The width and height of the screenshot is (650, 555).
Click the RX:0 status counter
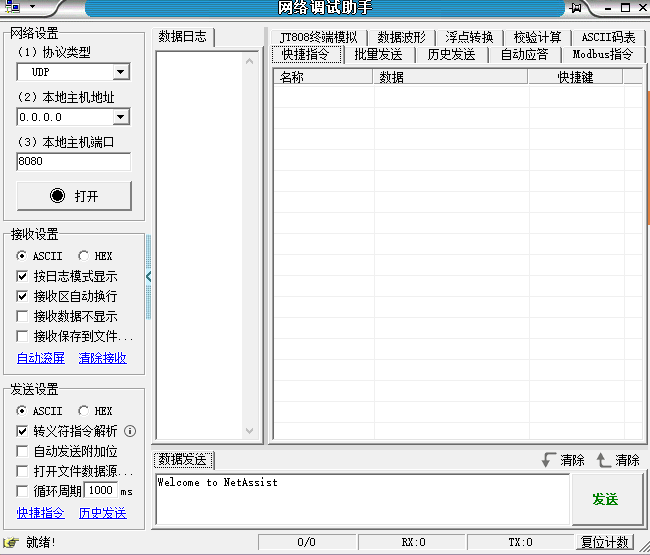click(413, 542)
